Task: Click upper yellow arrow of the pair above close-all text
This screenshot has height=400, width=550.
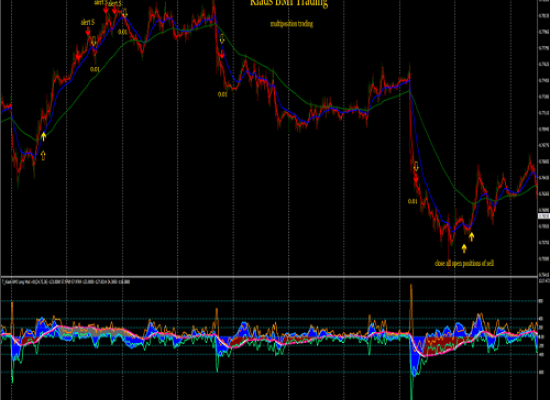Action: coord(471,237)
